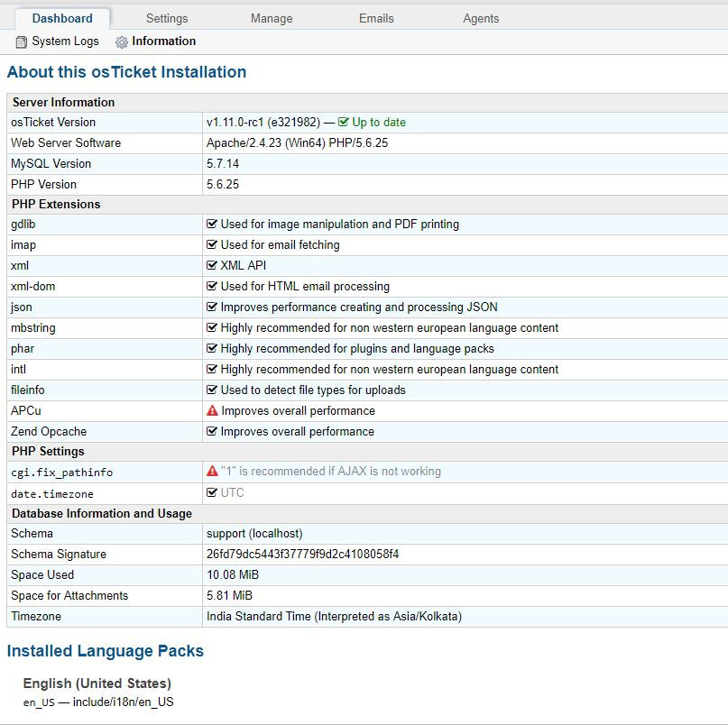Click the 'Up to date' status text
The height and width of the screenshot is (725, 728).
[x=379, y=122]
